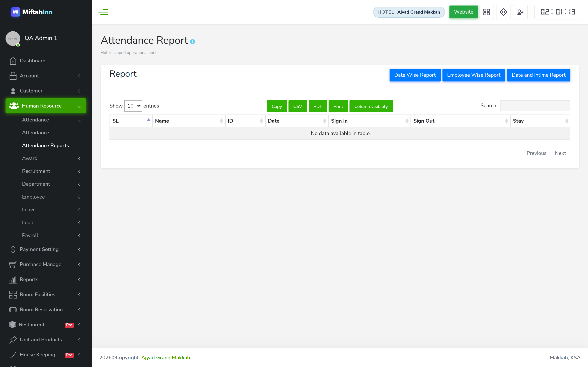Viewport: 588px width, 367px height.
Task: Open the Attendance Reports menu item
Action: coord(45,145)
